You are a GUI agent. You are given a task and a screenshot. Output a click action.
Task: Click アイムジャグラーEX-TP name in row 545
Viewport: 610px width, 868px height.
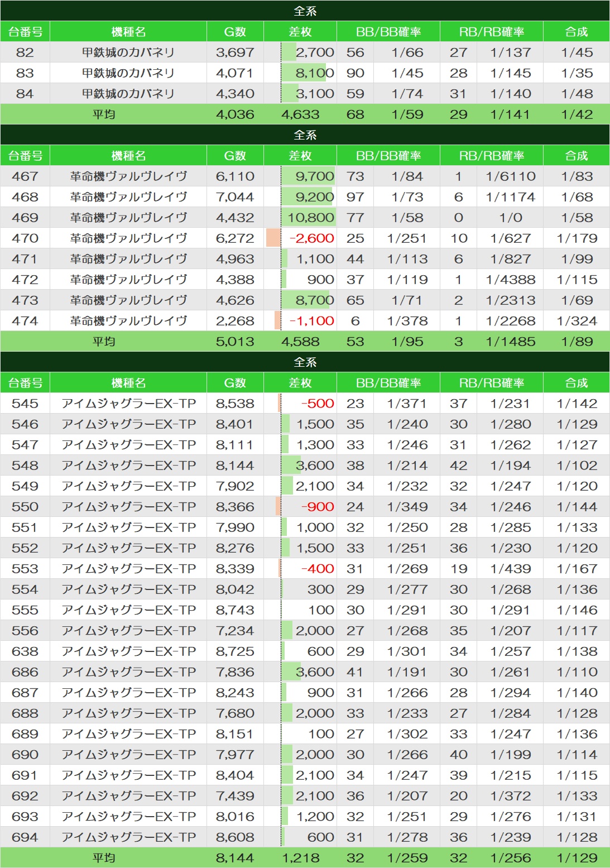128,404
